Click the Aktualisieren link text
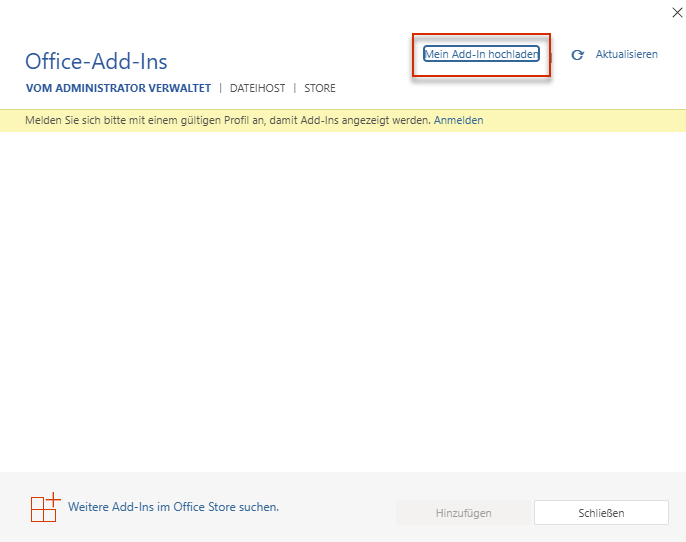The width and height of the screenshot is (686, 542). pos(626,54)
